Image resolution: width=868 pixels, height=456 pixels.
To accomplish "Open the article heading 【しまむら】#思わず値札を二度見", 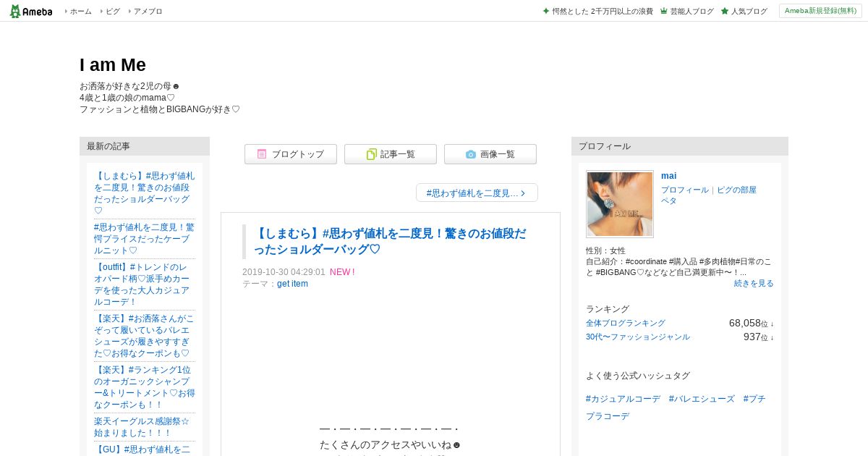I will click(390, 241).
